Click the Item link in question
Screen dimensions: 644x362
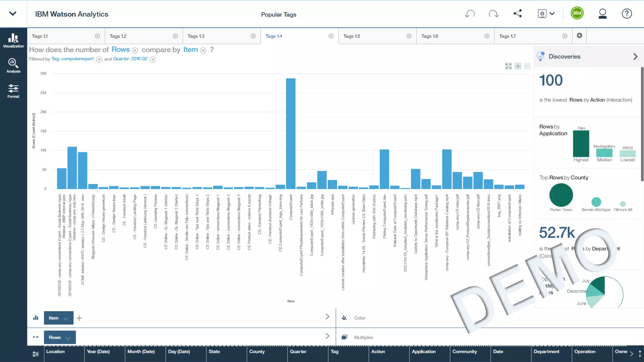click(190, 50)
